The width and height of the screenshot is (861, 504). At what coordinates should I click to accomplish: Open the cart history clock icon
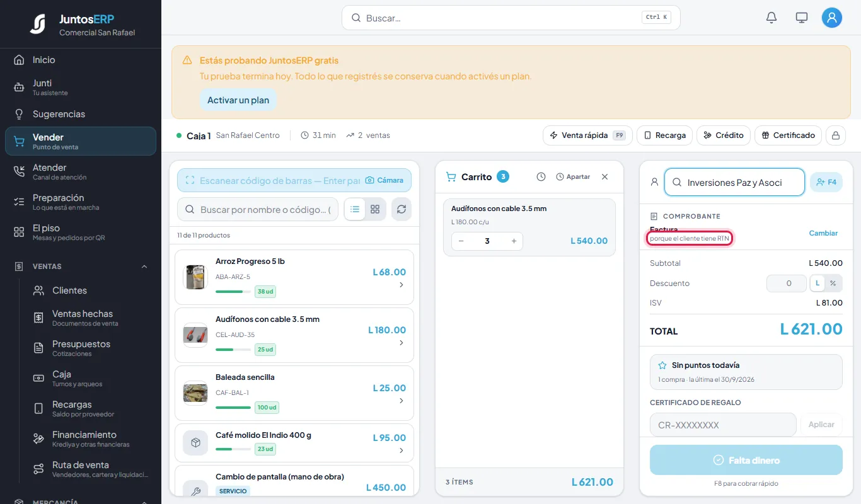pyautogui.click(x=541, y=177)
